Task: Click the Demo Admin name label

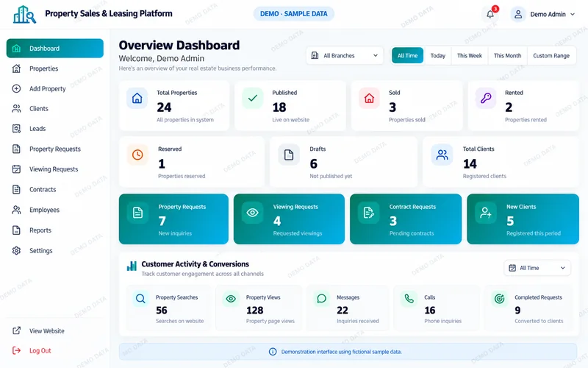Action: [548, 14]
